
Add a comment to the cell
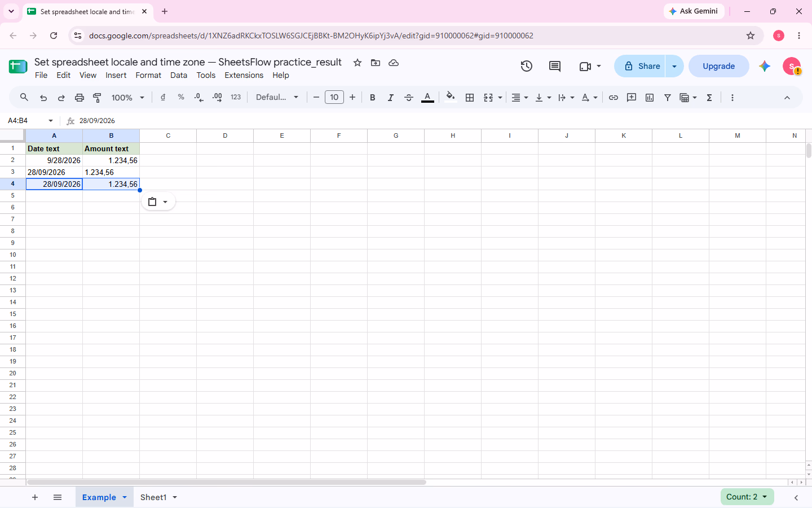(x=632, y=98)
